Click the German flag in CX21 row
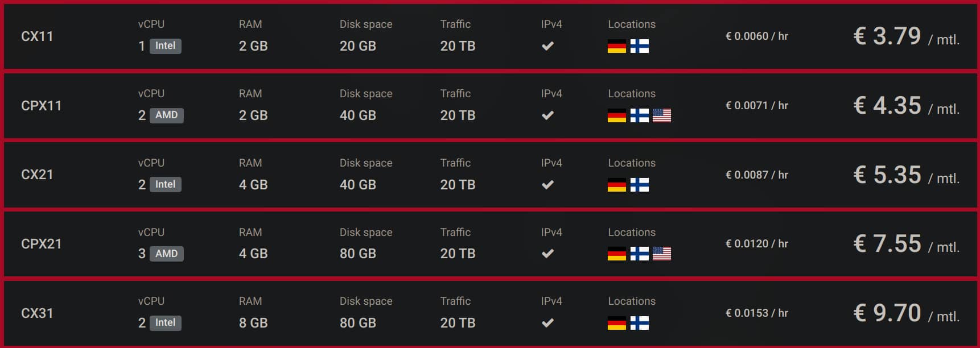The height and width of the screenshot is (348, 980). point(616,185)
